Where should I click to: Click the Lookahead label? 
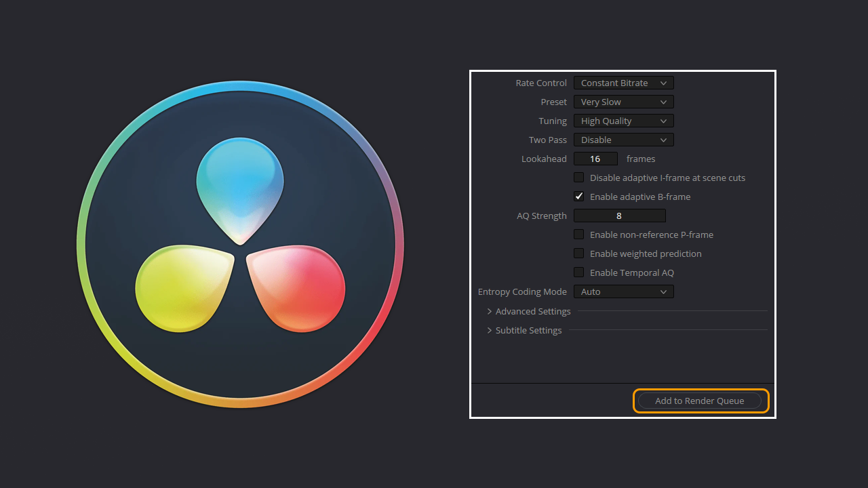tap(544, 159)
